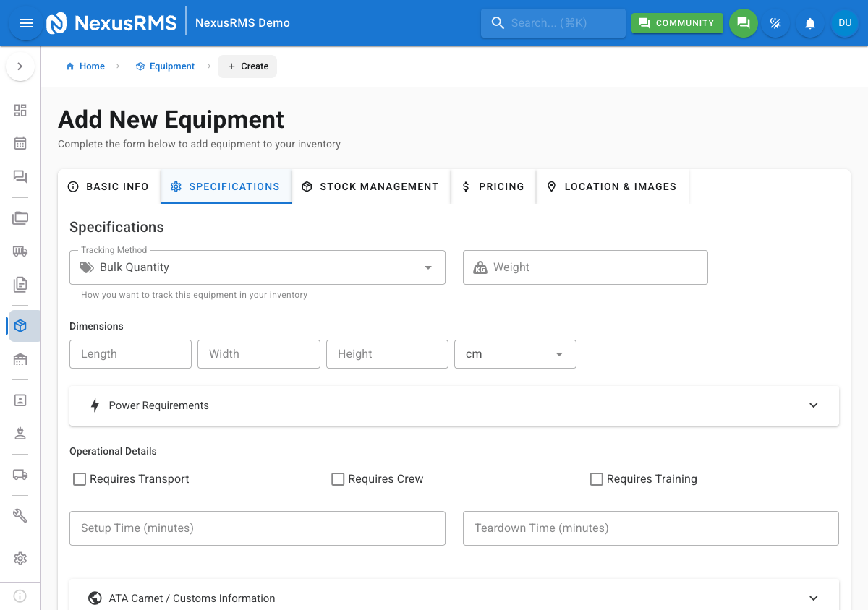Enable the Requires Transport checkbox
This screenshot has width=868, height=610.
tap(79, 478)
